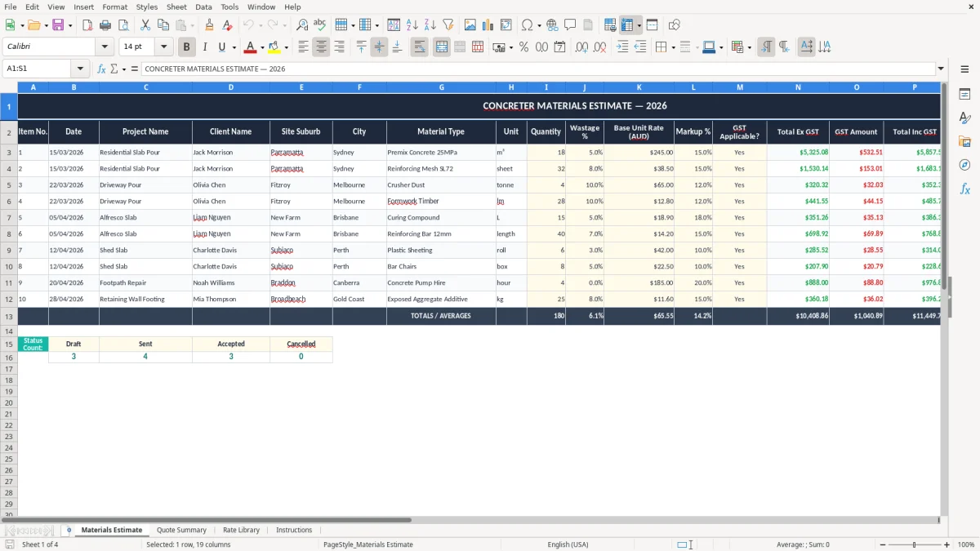Toggle Center Horizontally alignment

click(321, 47)
